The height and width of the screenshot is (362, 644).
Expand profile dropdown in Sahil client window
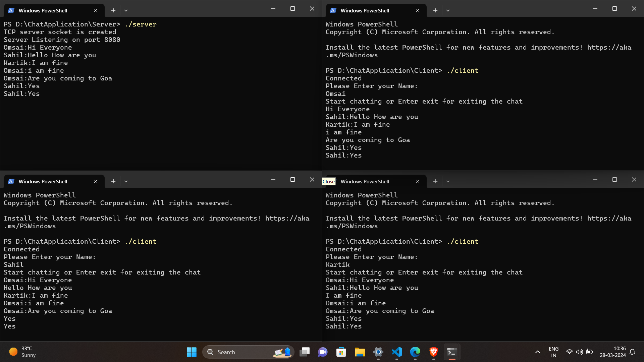tap(126, 181)
